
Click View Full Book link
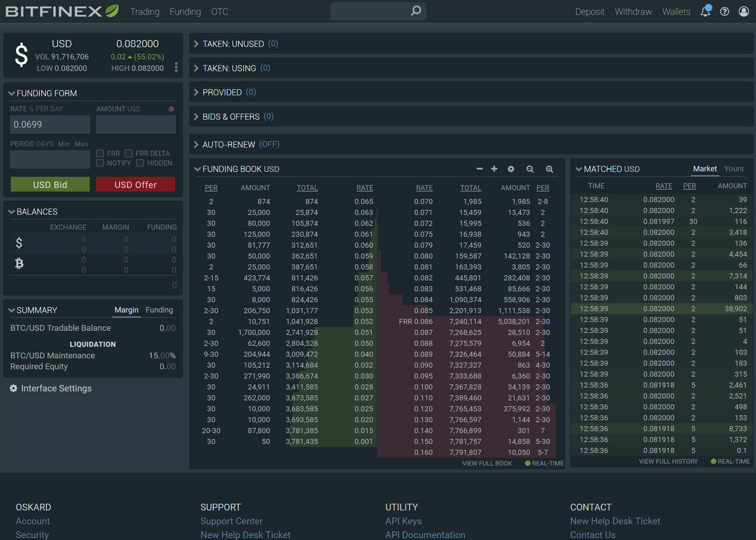pyautogui.click(x=487, y=463)
